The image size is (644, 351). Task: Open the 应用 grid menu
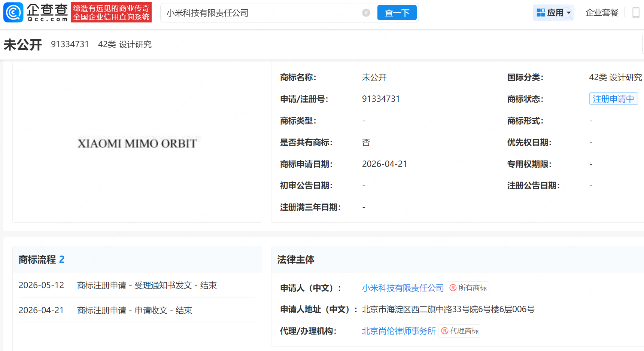(x=553, y=13)
